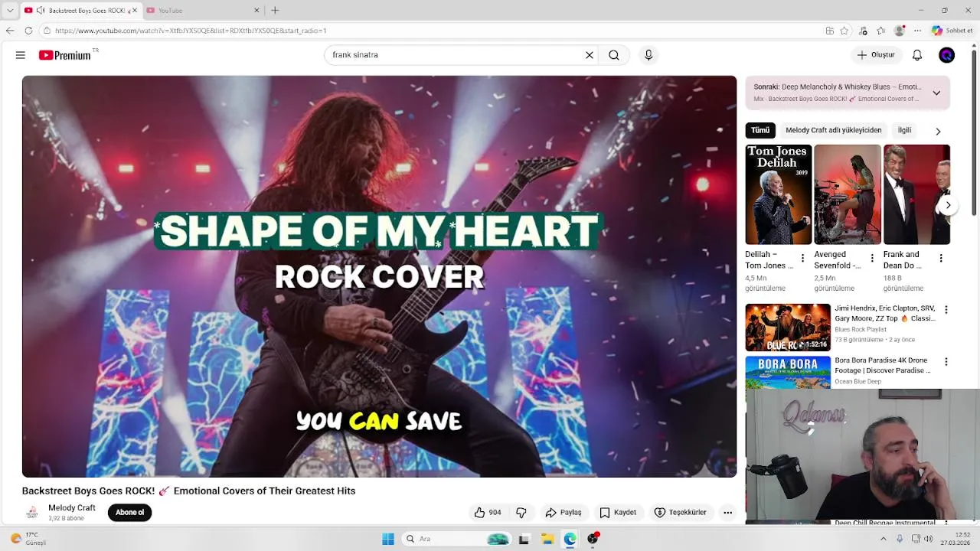Run search with the magnifier button
This screenshot has width=980, height=551.
614,55
